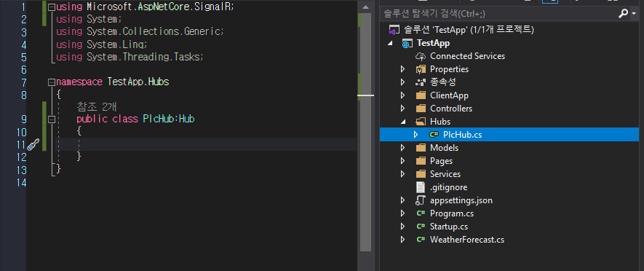Collapse the PlcHub class block
Image resolution: width=644 pixels, height=271 pixels.
click(x=52, y=119)
